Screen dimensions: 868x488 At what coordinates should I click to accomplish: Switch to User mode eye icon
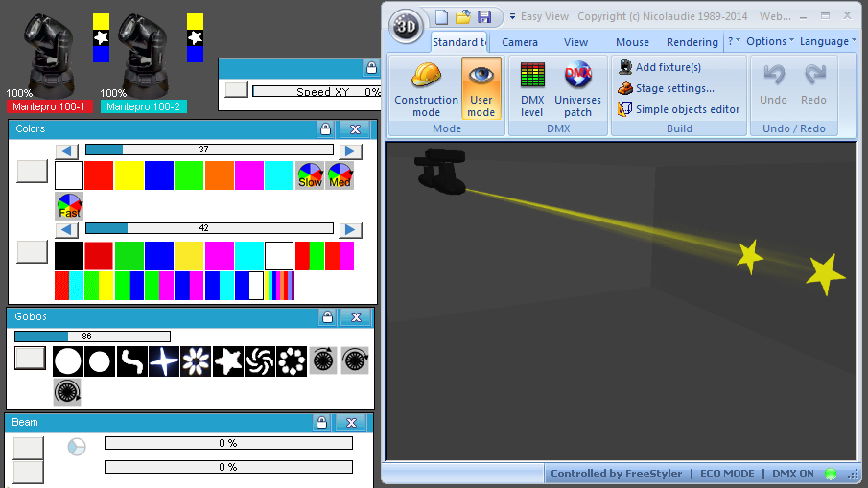click(481, 75)
